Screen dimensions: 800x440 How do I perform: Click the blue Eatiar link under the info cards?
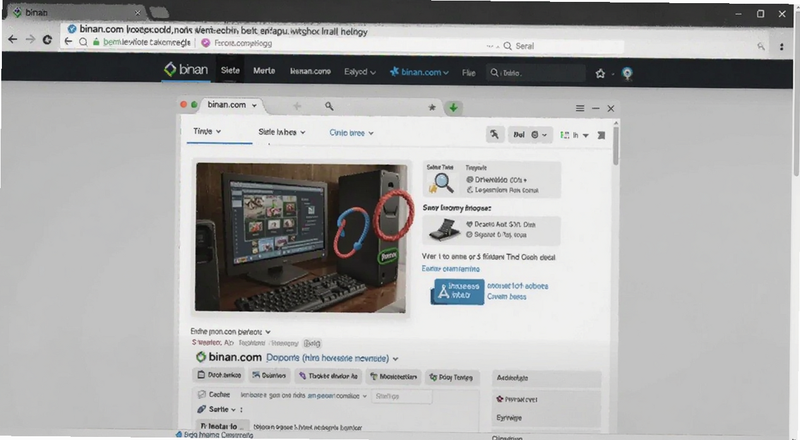tap(451, 268)
